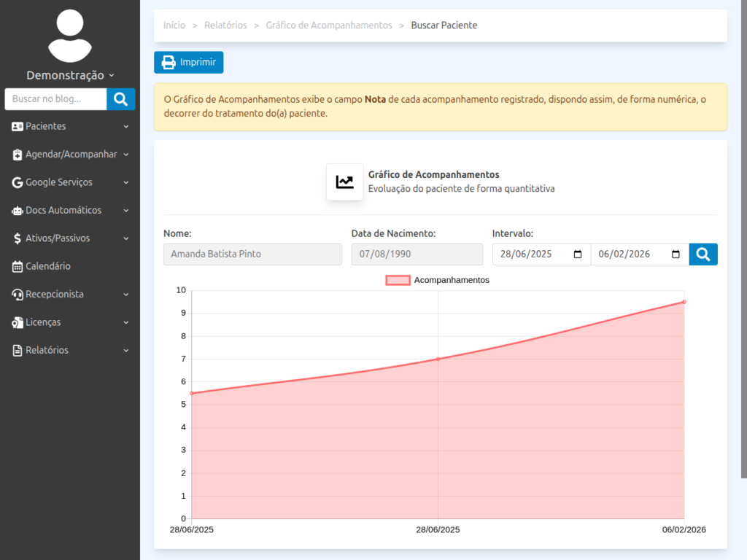The image size is (747, 560).
Task: Click the Google Serviços G icon
Action: [x=18, y=183]
